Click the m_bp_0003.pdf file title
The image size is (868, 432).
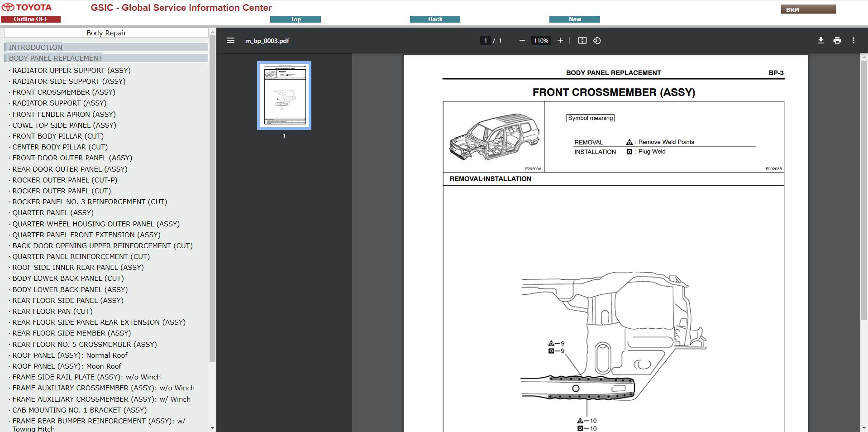[x=267, y=40]
